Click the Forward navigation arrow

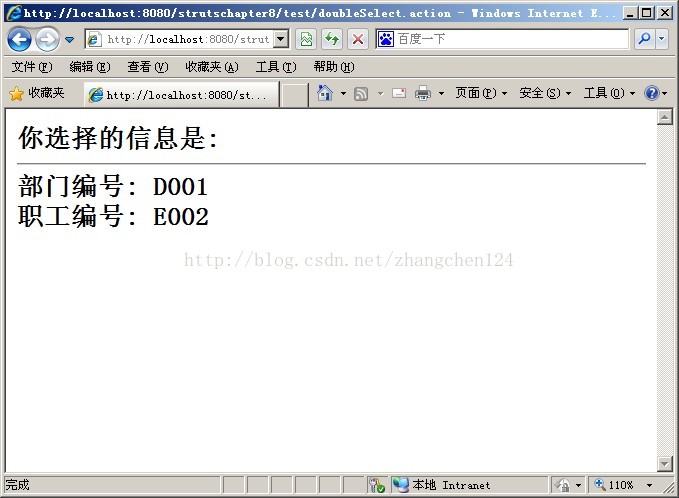coord(47,39)
